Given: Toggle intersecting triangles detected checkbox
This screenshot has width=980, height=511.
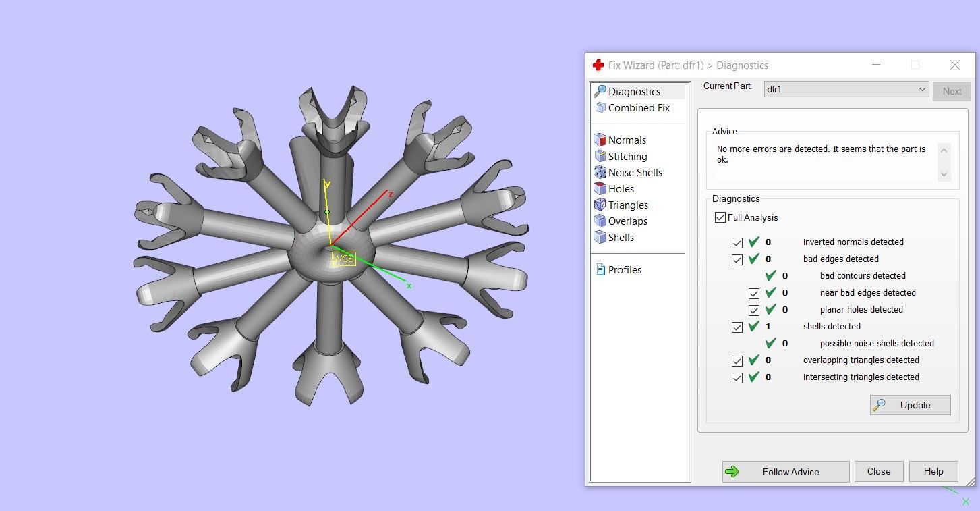Looking at the screenshot, I should point(737,377).
